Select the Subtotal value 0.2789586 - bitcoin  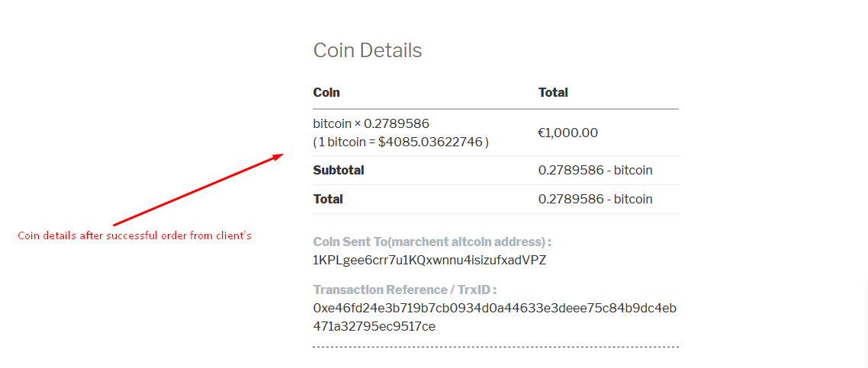point(595,170)
